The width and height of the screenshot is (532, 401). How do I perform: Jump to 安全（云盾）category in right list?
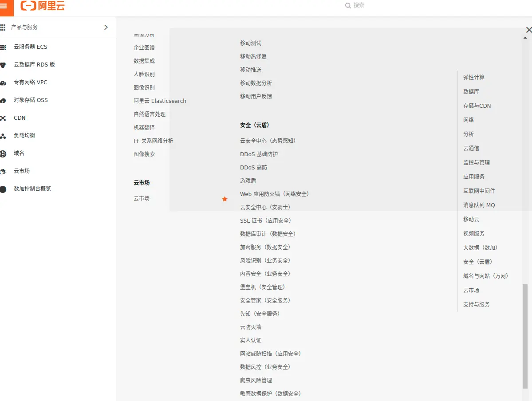[478, 262]
